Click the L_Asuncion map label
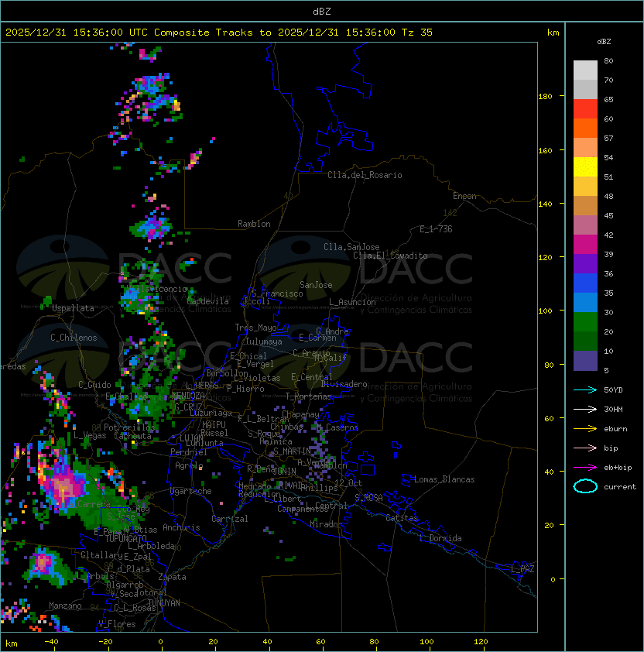Image resolution: width=644 pixels, height=652 pixels. [x=352, y=302]
